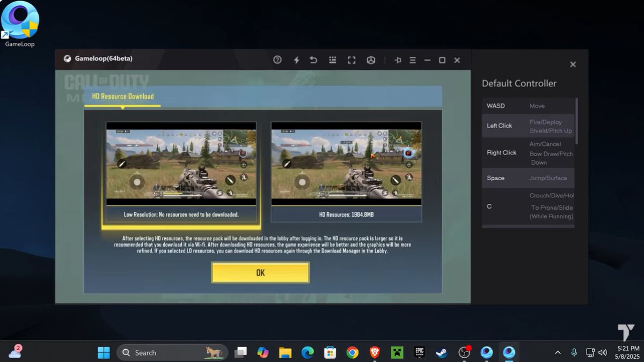The image size is (644, 362).
Task: Open Epic Games Launcher from the taskbar
Action: pos(420,352)
